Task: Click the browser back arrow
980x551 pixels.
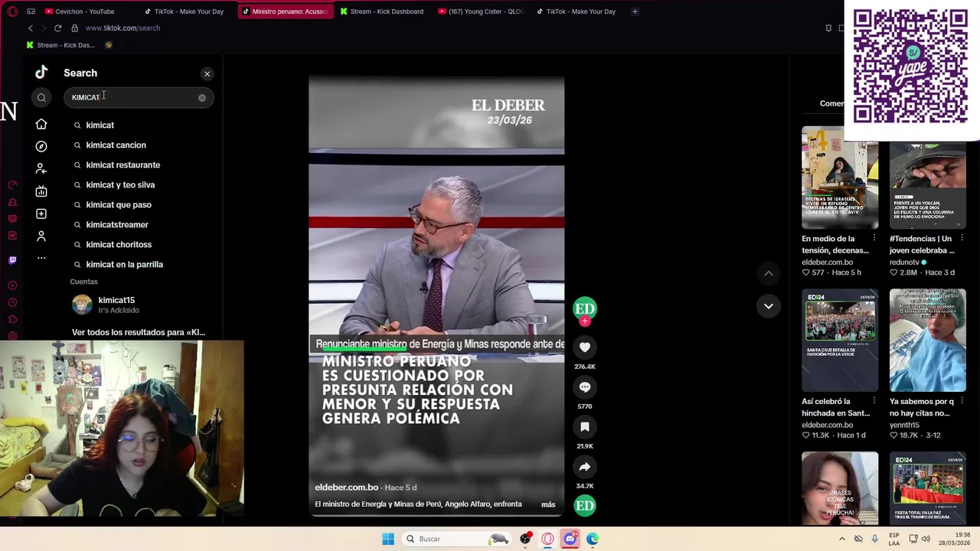Action: tap(31, 28)
